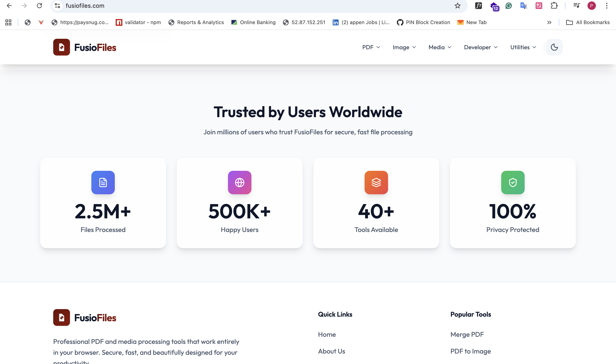Go to About Us footer link

[331, 351]
